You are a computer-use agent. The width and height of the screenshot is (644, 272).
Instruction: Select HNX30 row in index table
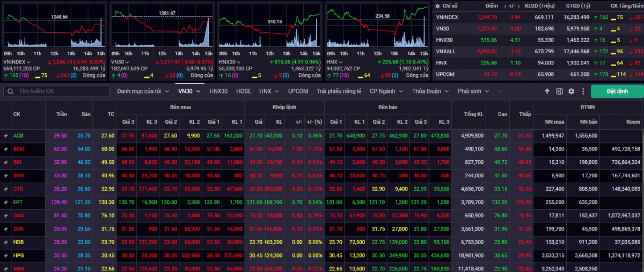click(x=538, y=40)
